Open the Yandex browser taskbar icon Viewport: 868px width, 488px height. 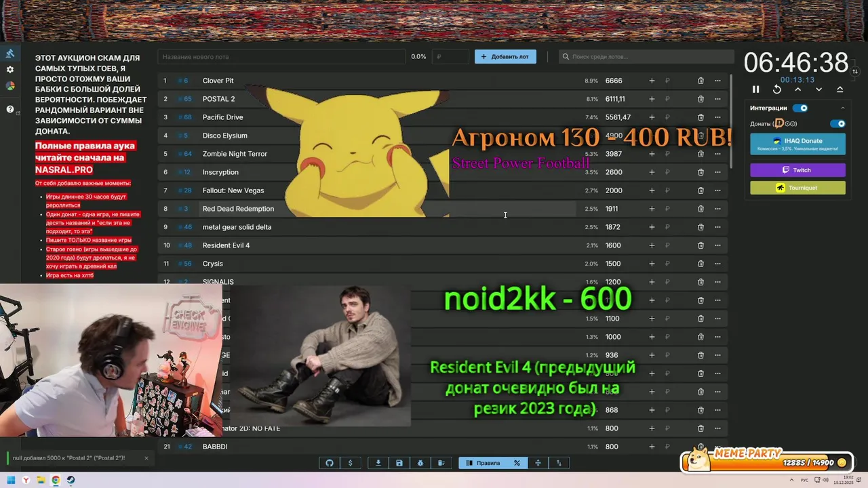tap(26, 481)
